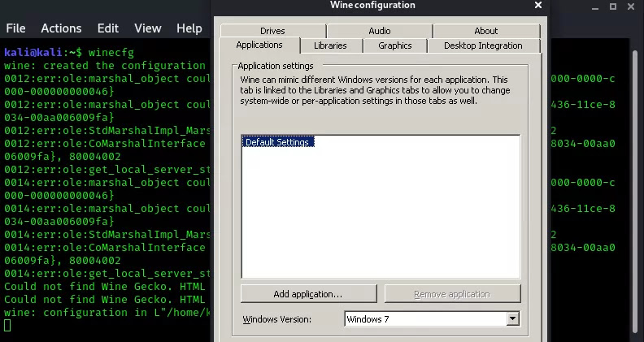
Task: Click the terminal vertical scrollbar
Action: tap(633, 191)
